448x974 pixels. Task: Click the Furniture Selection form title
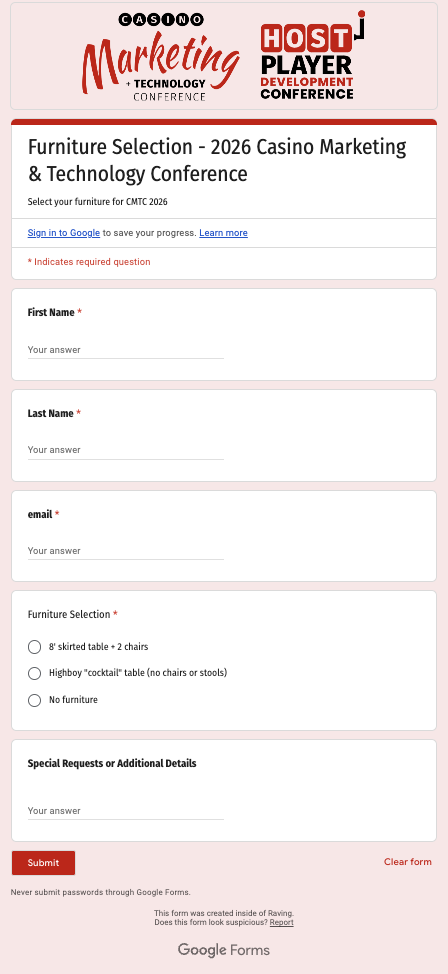pyautogui.click(x=217, y=160)
